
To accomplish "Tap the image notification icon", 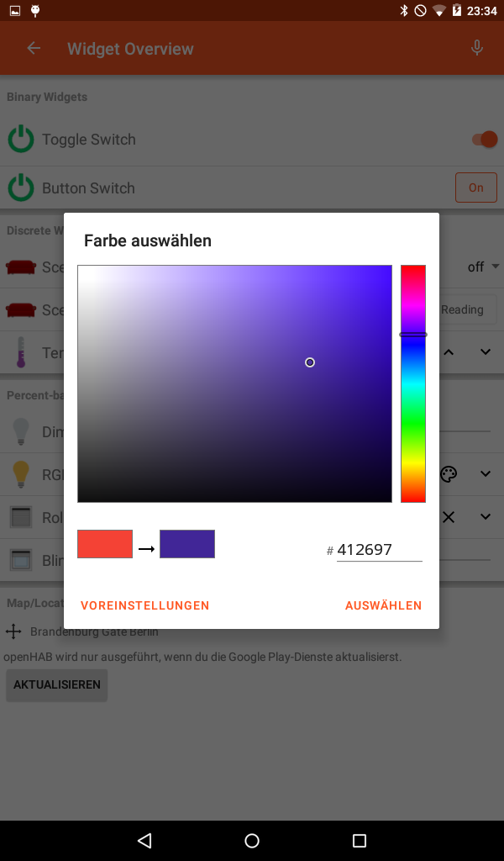I will point(15,10).
